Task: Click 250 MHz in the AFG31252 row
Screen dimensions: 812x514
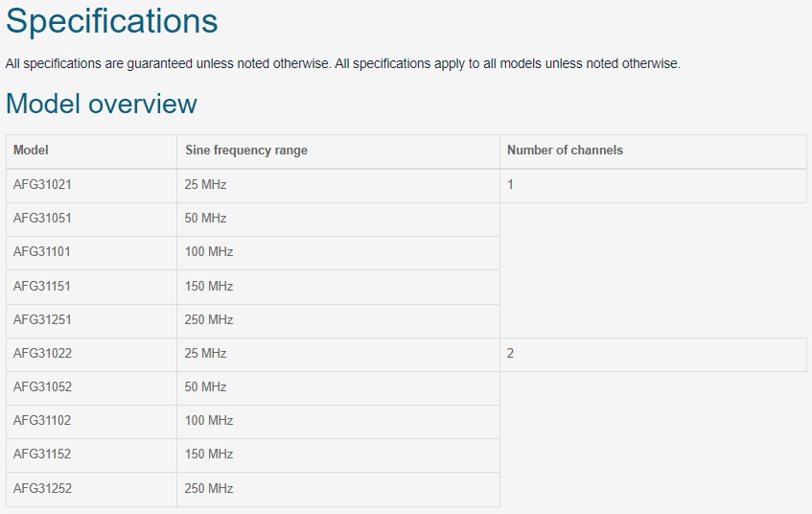Action: (x=209, y=489)
